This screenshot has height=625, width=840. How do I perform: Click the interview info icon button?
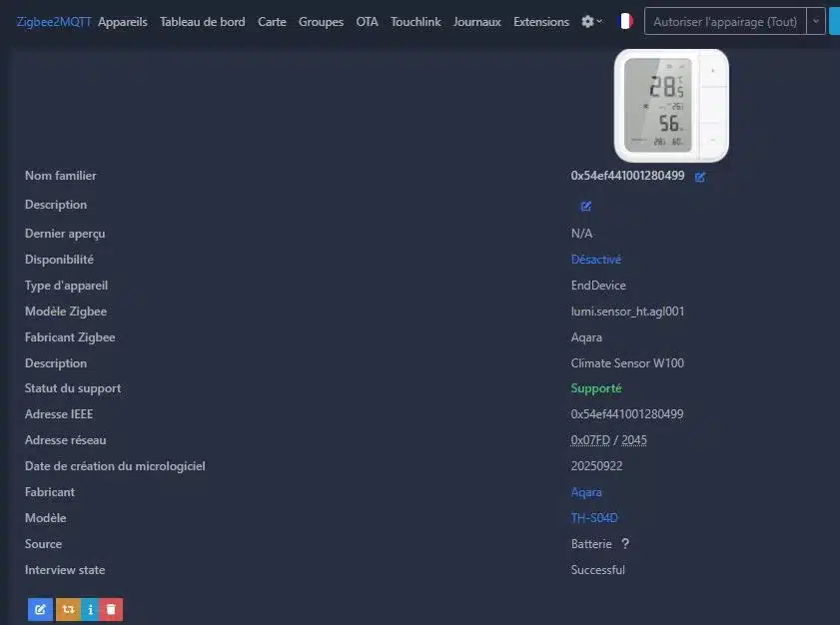(x=90, y=609)
